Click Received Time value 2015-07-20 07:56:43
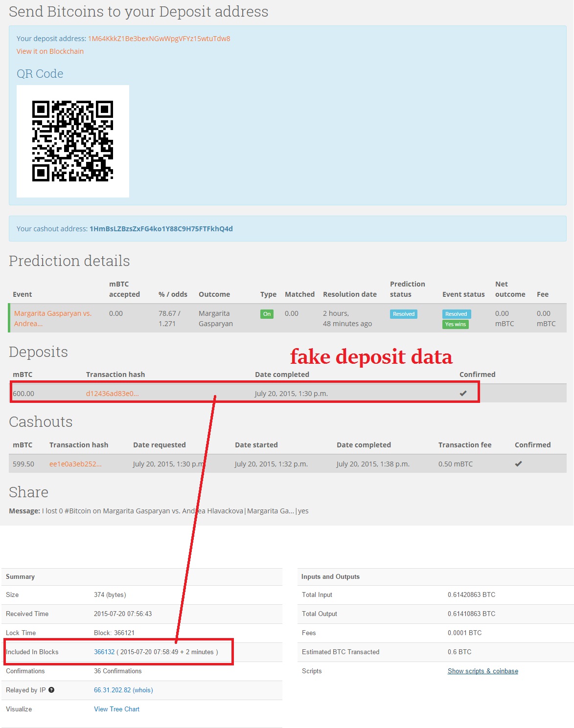This screenshot has width=574, height=728. [x=123, y=614]
